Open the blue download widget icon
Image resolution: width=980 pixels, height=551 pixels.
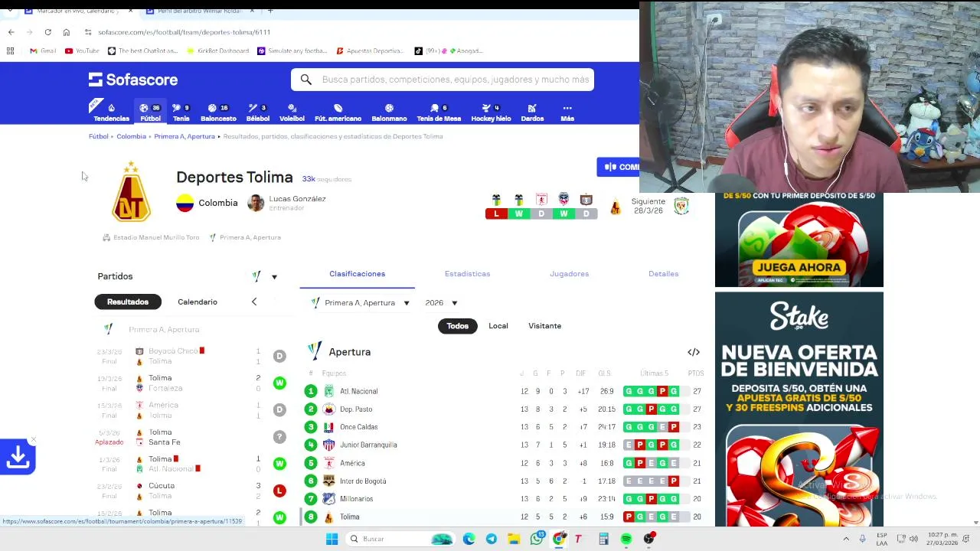[18, 457]
